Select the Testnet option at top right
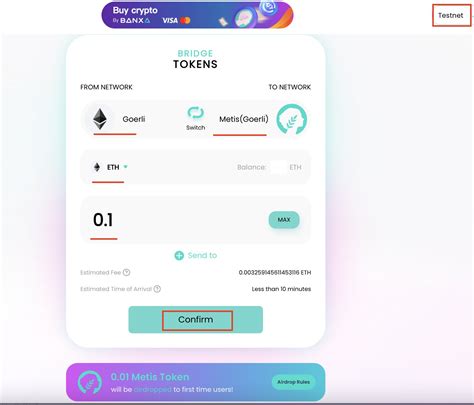The width and height of the screenshot is (474, 405). (x=451, y=15)
